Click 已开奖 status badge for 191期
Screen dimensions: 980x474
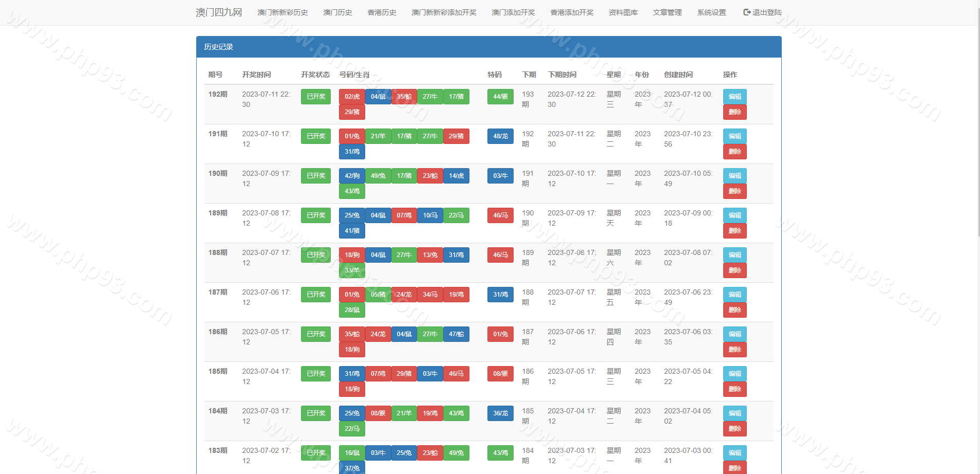point(316,136)
